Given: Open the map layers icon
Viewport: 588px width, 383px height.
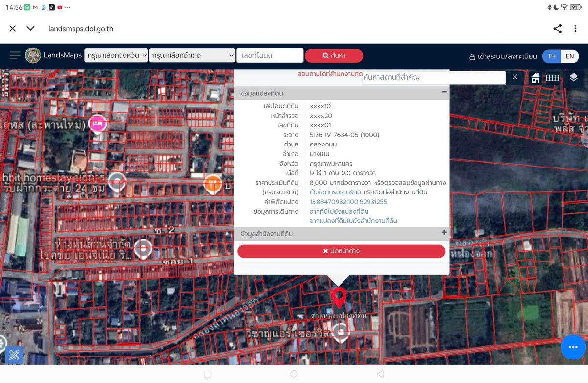Looking at the screenshot, I should (x=574, y=78).
